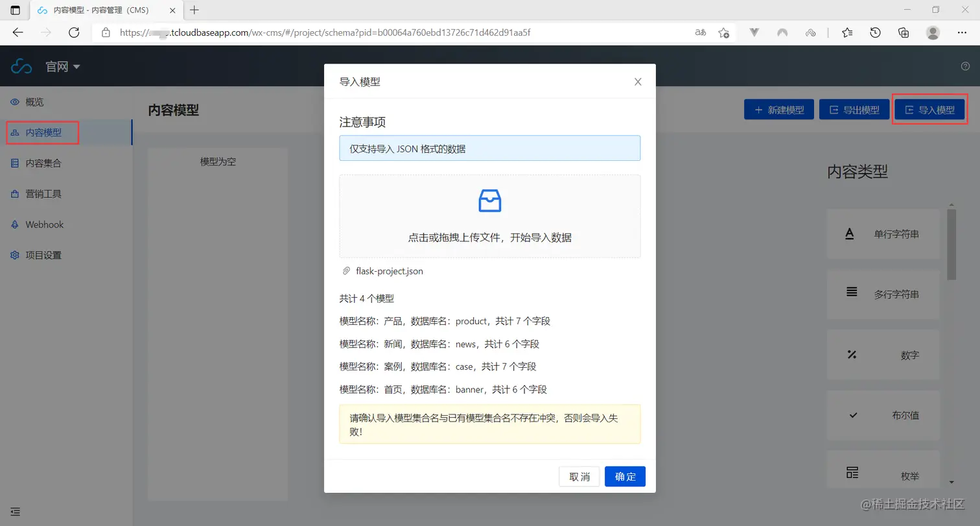Viewport: 980px width, 526px height.
Task: Click the read aloud icon in address bar
Action: (700, 32)
